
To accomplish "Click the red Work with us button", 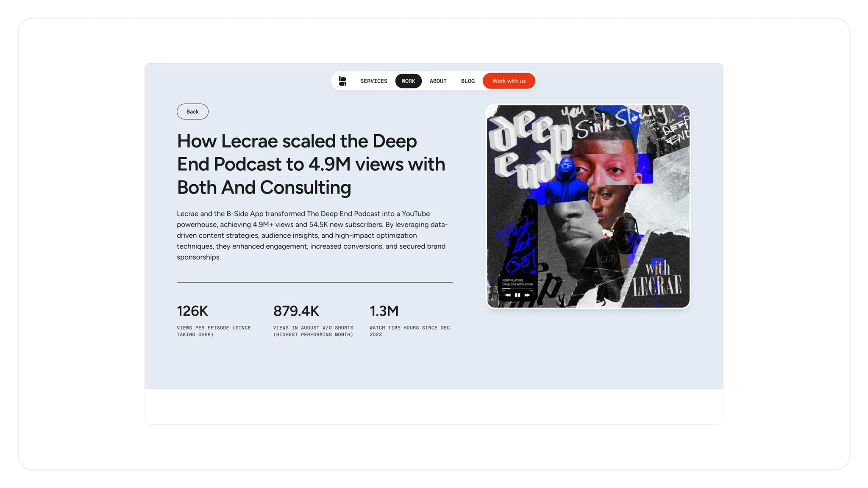I will [x=509, y=81].
